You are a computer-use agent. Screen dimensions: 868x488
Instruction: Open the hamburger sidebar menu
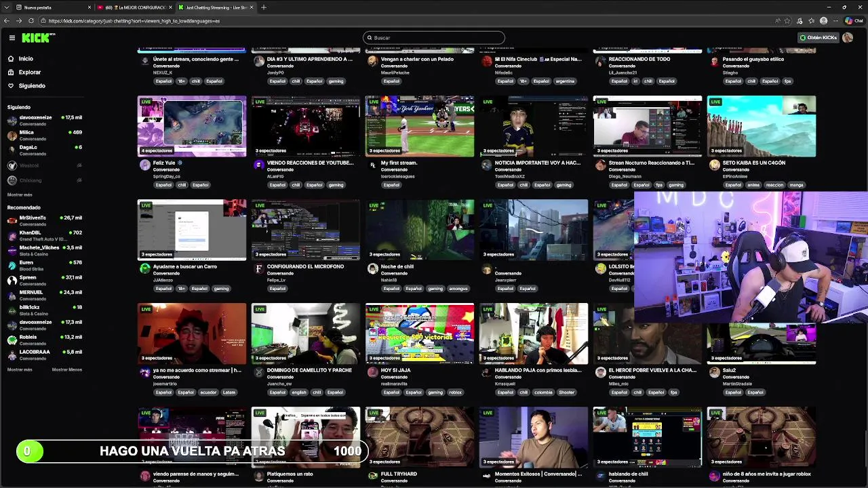tap(12, 38)
